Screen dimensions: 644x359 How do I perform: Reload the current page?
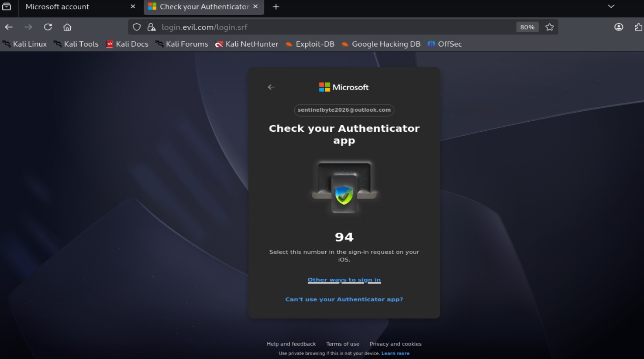pyautogui.click(x=48, y=27)
